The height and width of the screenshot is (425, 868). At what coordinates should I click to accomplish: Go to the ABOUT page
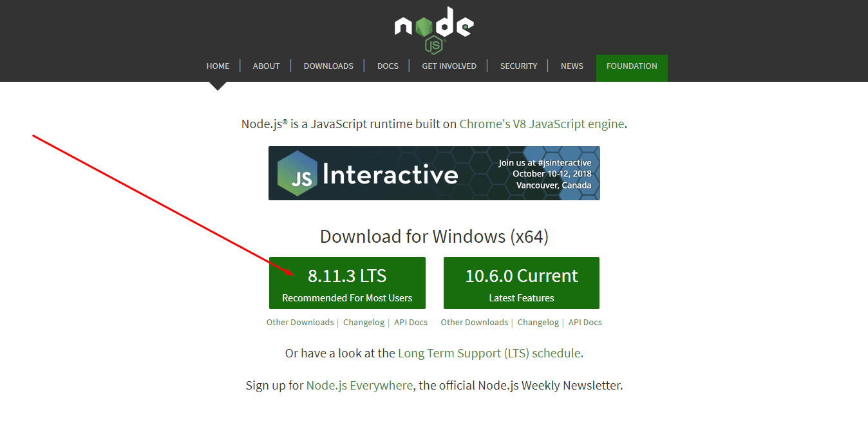pyautogui.click(x=266, y=66)
